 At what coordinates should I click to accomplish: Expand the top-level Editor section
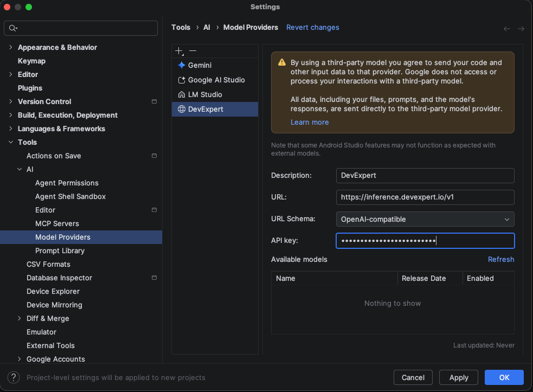click(10, 74)
